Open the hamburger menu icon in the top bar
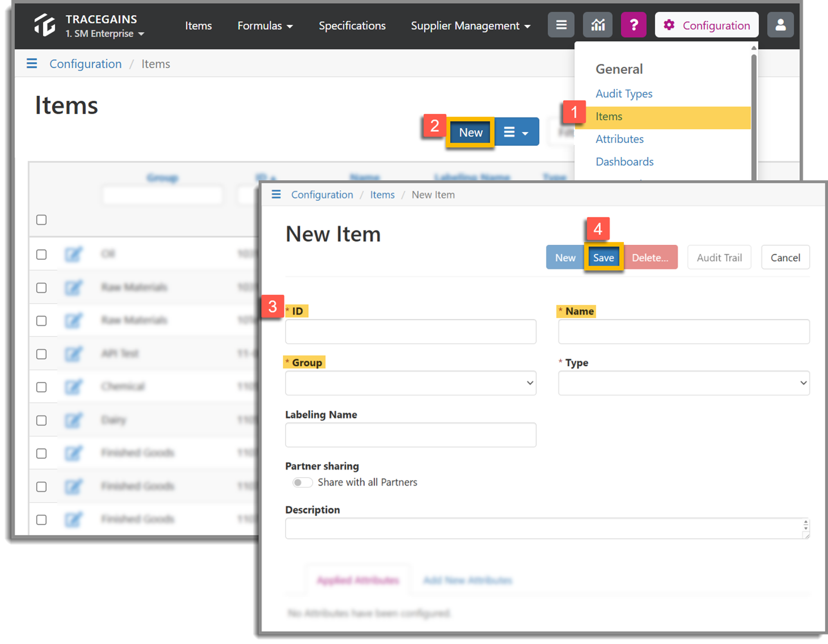This screenshot has height=644, width=828. coord(561,25)
